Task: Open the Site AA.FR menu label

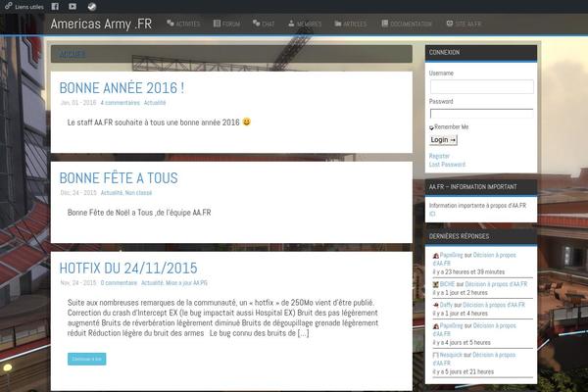Action: [468, 24]
